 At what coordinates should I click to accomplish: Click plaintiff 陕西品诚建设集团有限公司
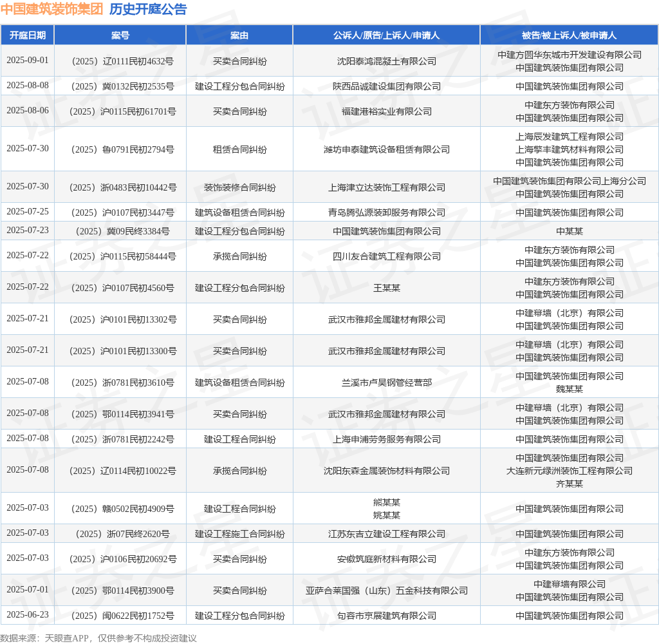pyautogui.click(x=387, y=87)
